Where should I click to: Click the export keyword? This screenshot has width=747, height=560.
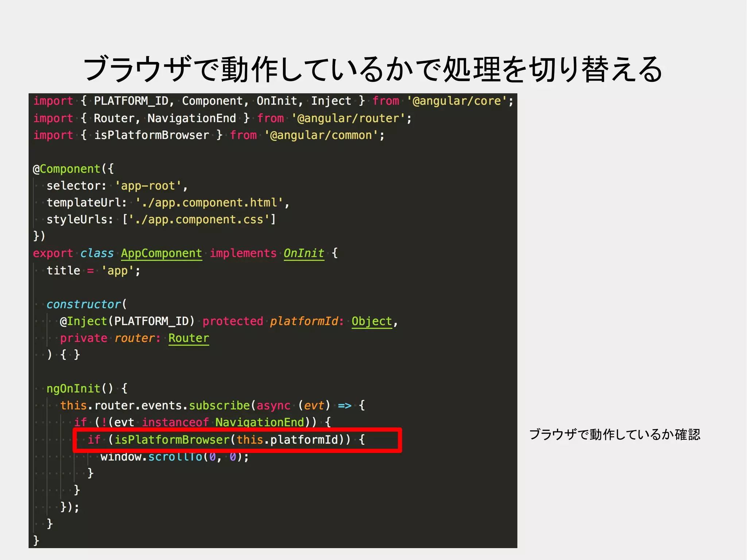(x=53, y=254)
